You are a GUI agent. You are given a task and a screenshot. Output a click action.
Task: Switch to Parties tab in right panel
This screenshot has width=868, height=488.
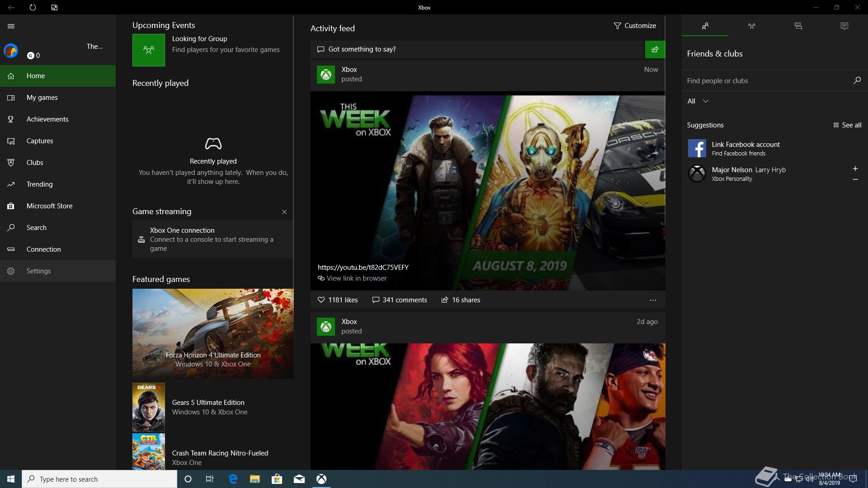751,26
